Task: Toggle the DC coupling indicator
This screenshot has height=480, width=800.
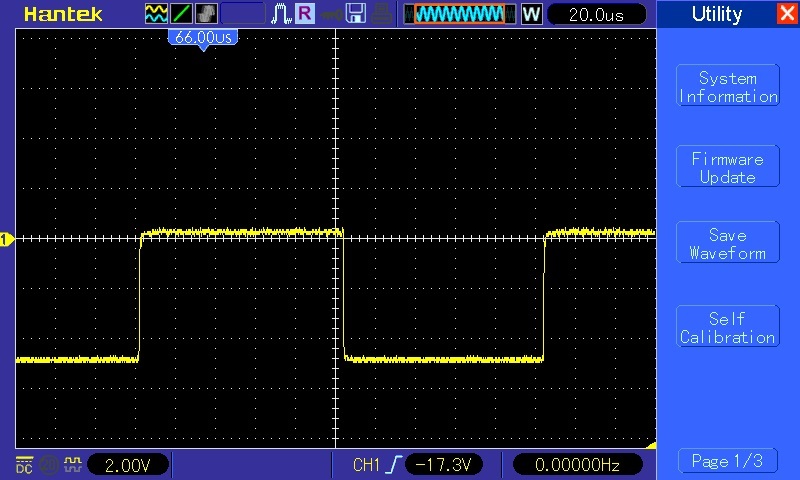Action: pos(23,464)
